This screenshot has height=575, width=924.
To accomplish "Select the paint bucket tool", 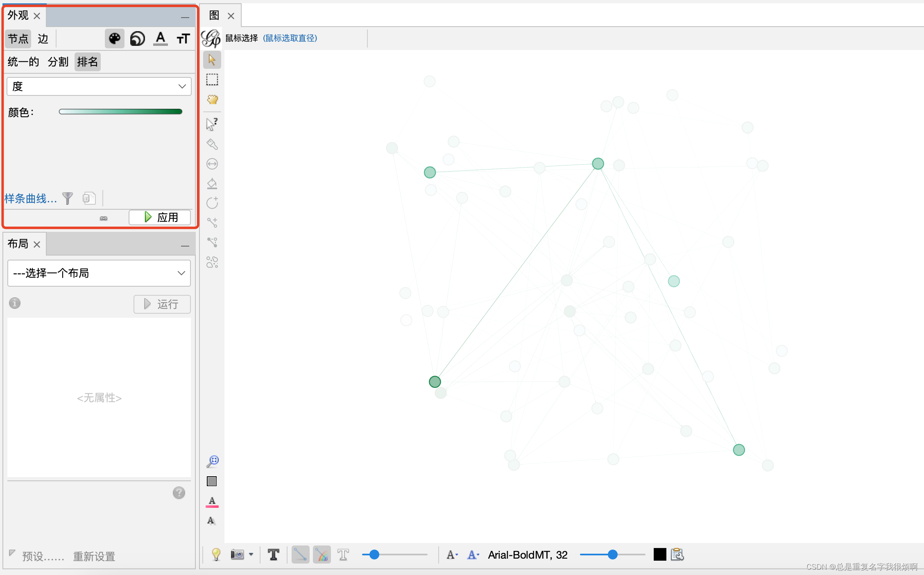I will pos(212,183).
